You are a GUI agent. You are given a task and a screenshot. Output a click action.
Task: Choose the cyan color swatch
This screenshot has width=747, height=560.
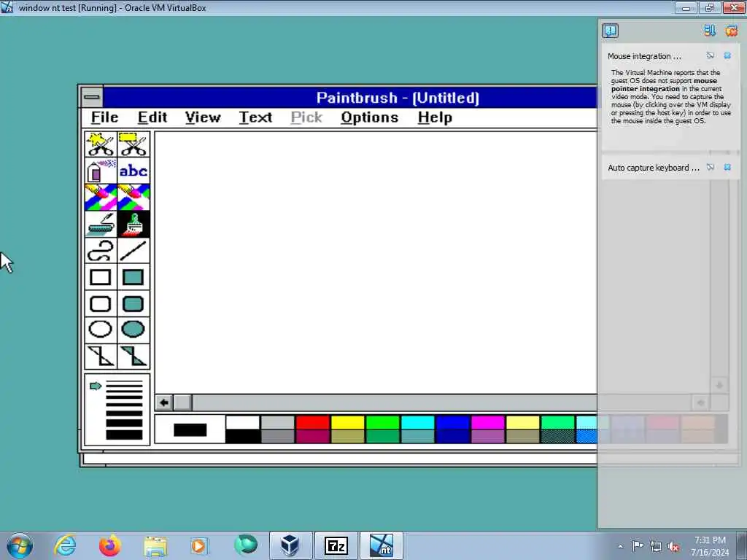tap(418, 422)
